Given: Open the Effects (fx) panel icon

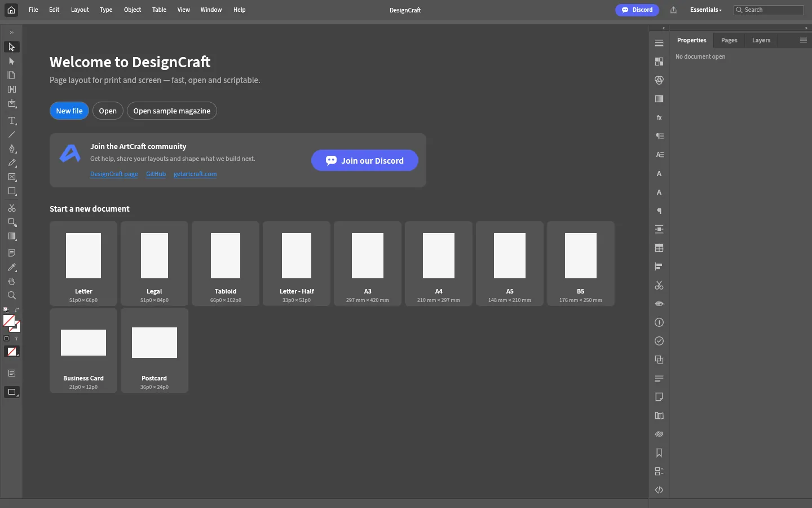Looking at the screenshot, I should tap(659, 117).
